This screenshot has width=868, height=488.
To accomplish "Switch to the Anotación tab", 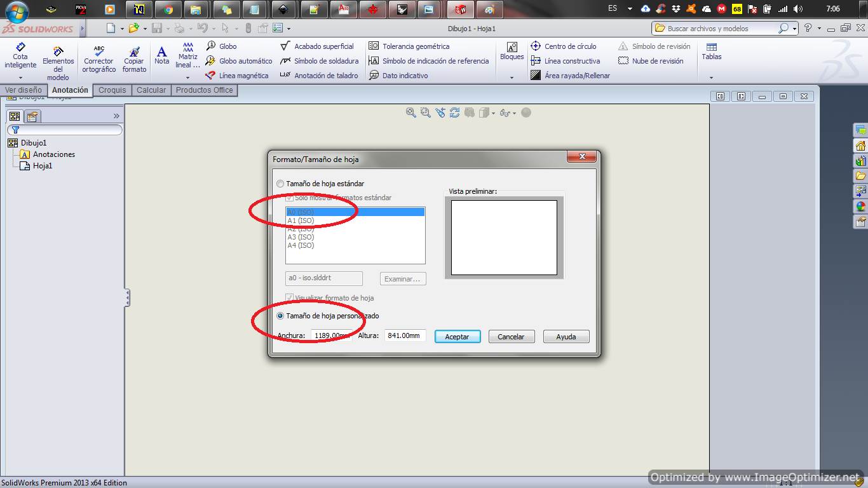I will (70, 90).
